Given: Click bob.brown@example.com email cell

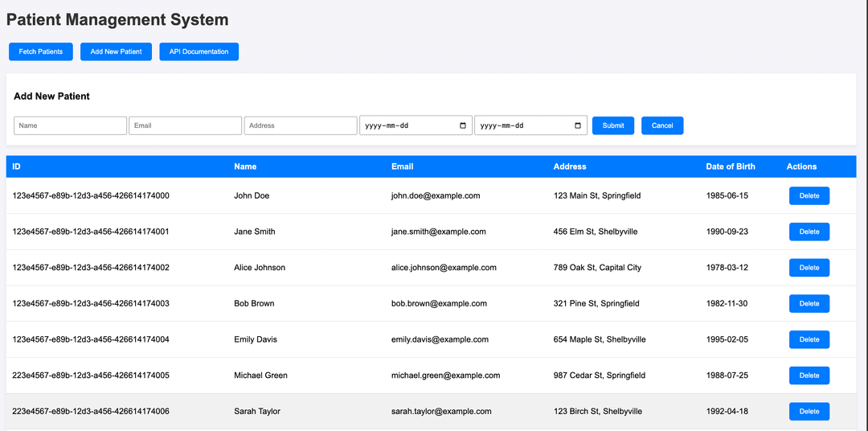Looking at the screenshot, I should coord(439,304).
